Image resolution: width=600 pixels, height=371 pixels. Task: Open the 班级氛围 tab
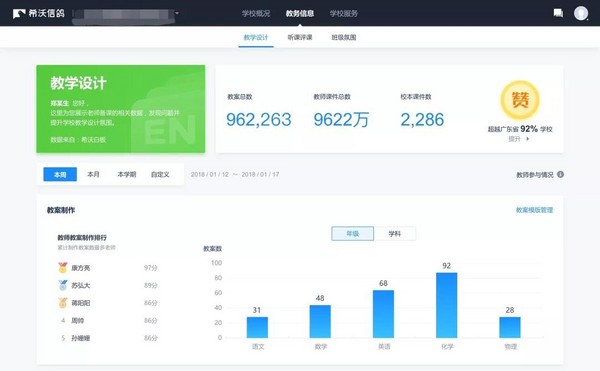(x=344, y=37)
